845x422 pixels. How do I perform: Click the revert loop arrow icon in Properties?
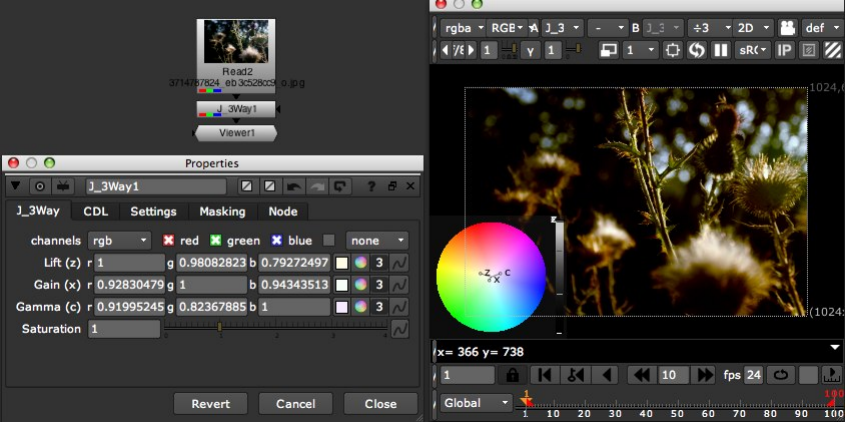tap(340, 186)
